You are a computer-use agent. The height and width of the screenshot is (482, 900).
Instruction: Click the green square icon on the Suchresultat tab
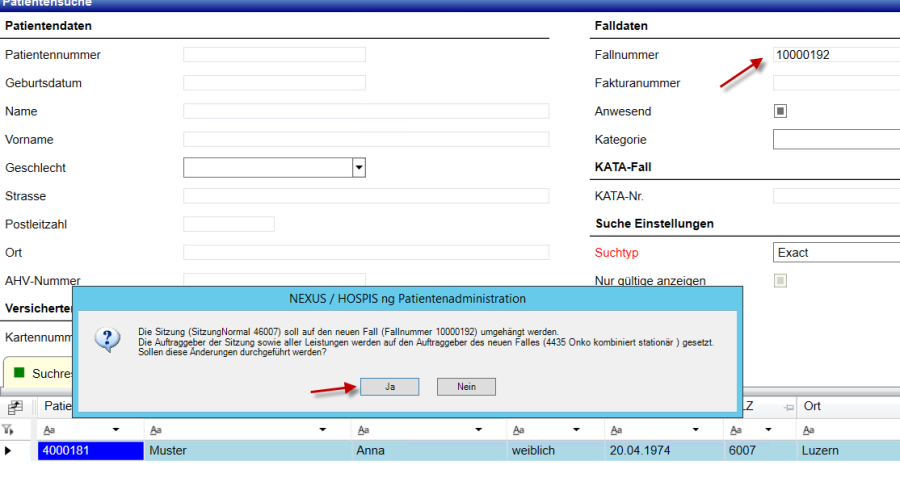coord(19,373)
